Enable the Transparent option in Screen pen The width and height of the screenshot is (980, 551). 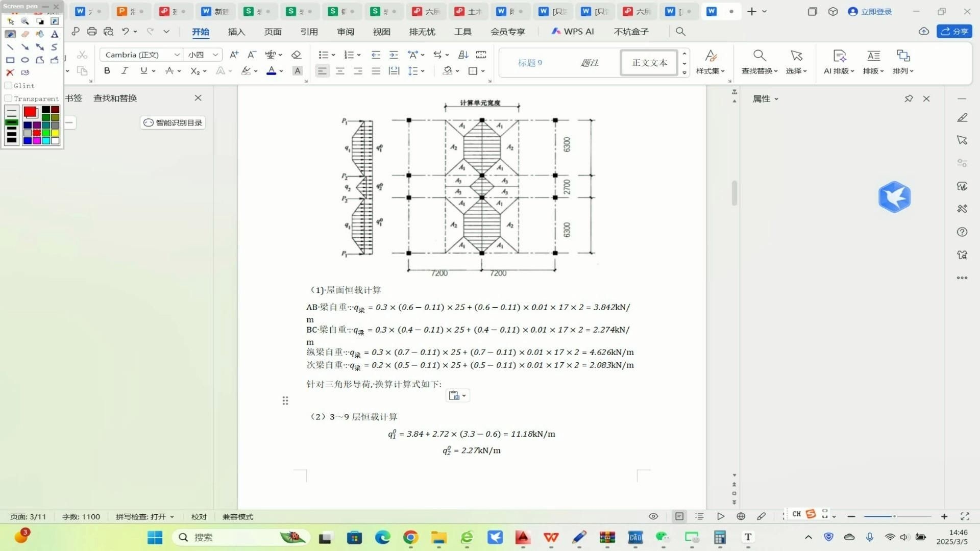[x=8, y=98]
